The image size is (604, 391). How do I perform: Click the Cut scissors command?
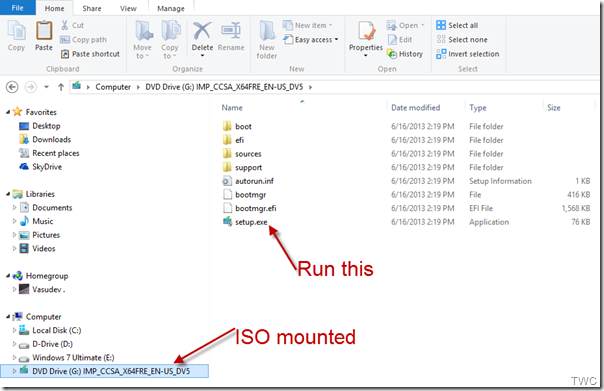[x=72, y=25]
